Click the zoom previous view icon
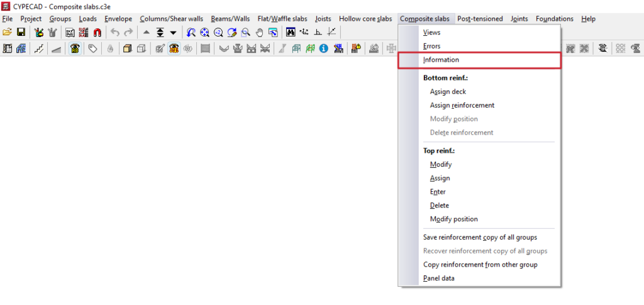644x305 pixels. 191,33
